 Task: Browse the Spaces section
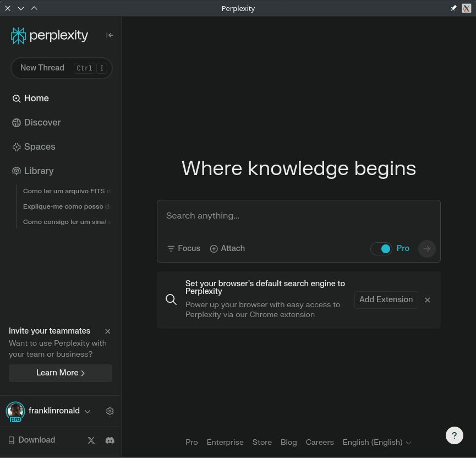[39, 146]
